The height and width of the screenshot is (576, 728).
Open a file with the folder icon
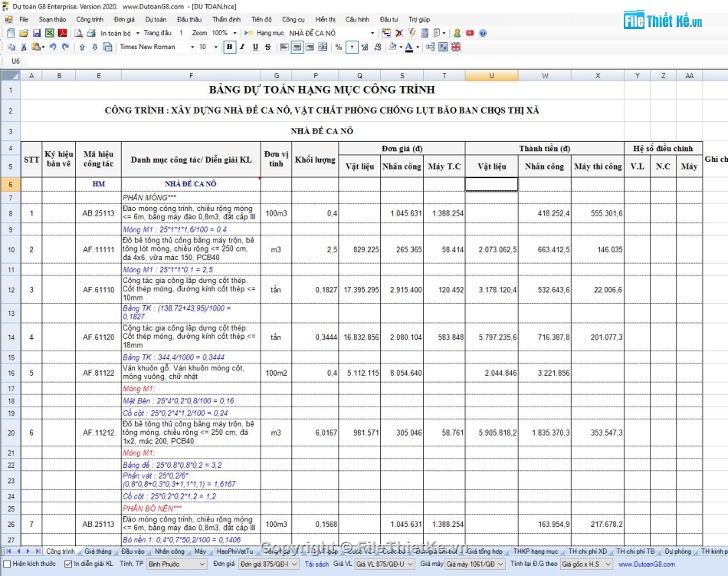pos(24,33)
